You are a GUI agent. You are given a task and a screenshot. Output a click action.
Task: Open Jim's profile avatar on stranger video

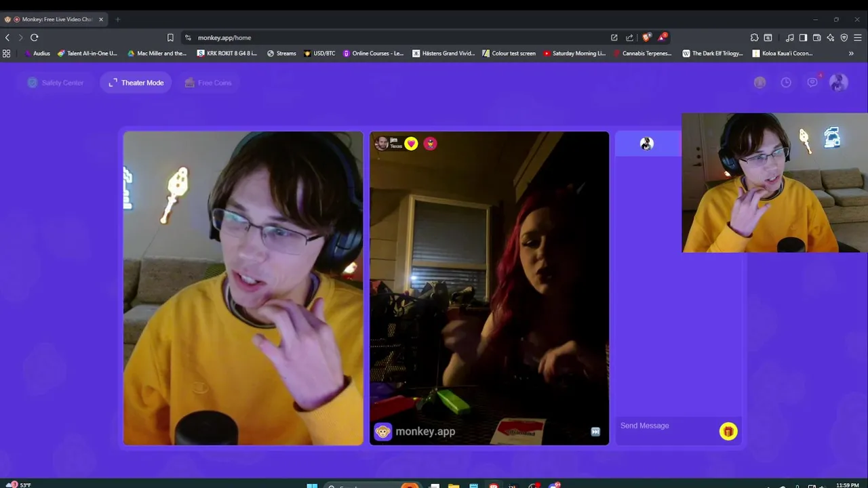click(382, 143)
